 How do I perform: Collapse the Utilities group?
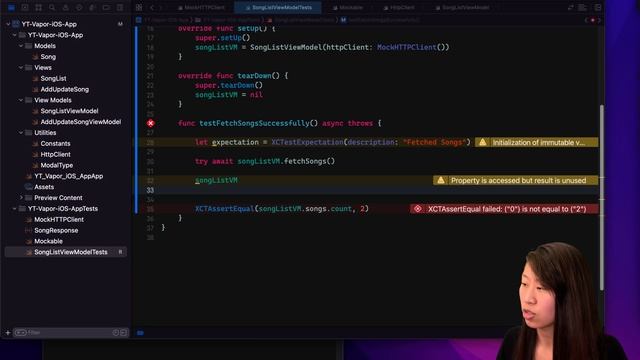(21, 133)
